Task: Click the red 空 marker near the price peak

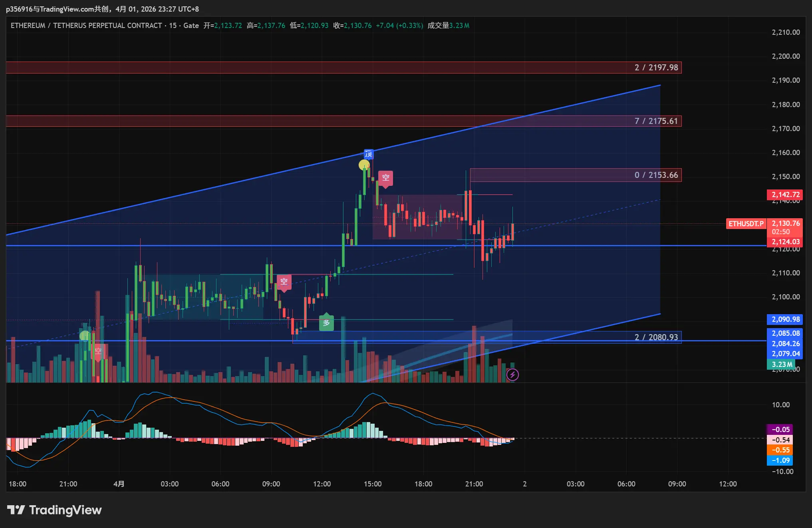Action: (385, 177)
